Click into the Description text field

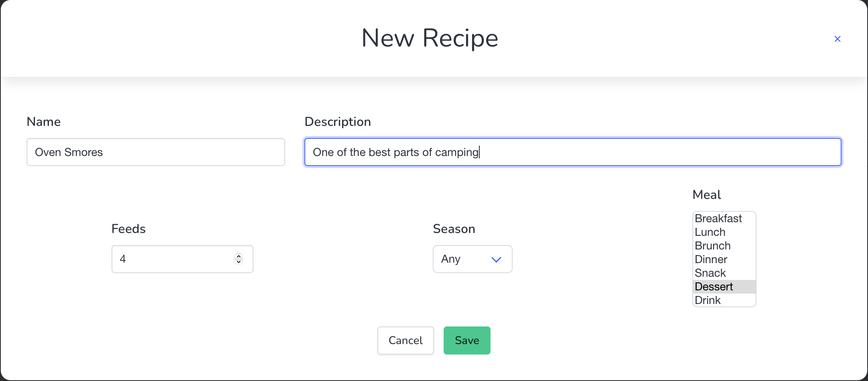click(572, 152)
